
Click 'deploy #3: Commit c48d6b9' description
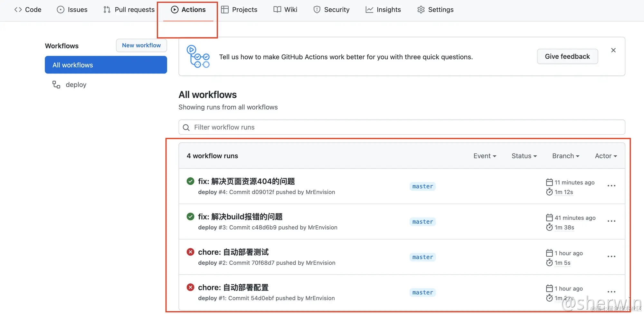(x=268, y=228)
